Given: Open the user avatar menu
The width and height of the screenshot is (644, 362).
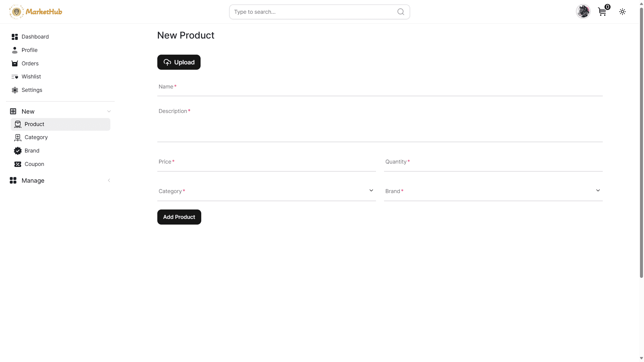Looking at the screenshot, I should pyautogui.click(x=583, y=12).
